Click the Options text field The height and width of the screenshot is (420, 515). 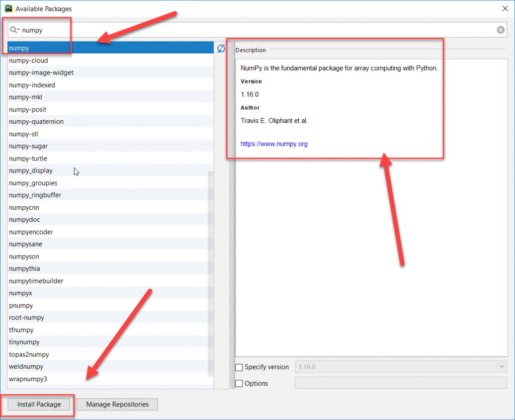(401, 383)
